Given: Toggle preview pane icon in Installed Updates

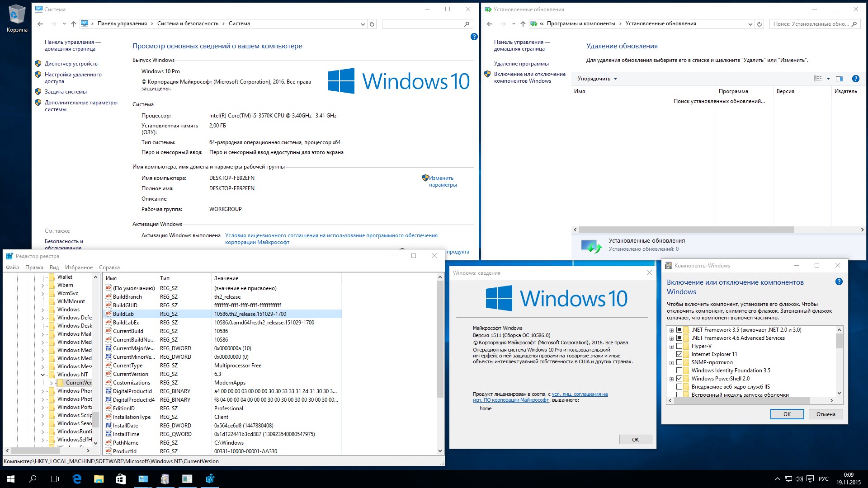Looking at the screenshot, I should click(x=840, y=79).
